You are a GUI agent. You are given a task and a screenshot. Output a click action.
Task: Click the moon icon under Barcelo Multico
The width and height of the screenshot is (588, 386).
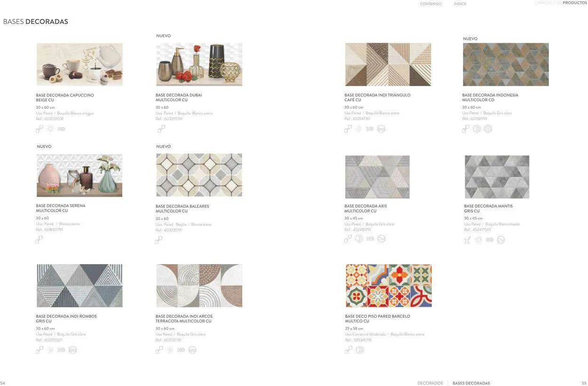coord(359,350)
